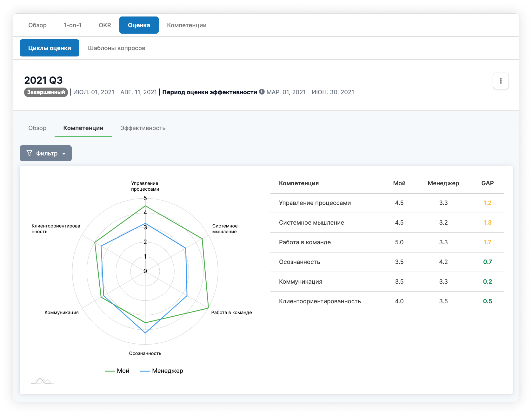This screenshot has width=532, height=415.
Task: Click the Завершенный status badge
Action: (x=46, y=92)
